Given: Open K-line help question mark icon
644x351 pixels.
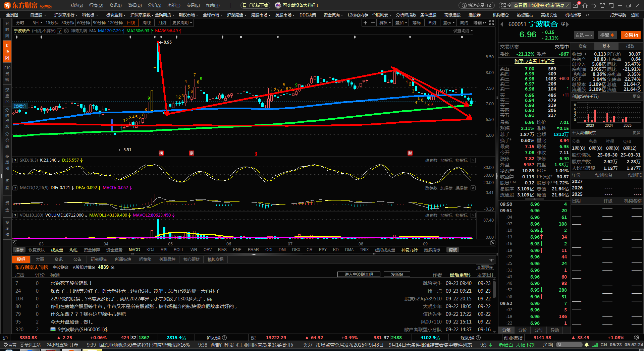Looking at the screenshot, I should point(59,31).
